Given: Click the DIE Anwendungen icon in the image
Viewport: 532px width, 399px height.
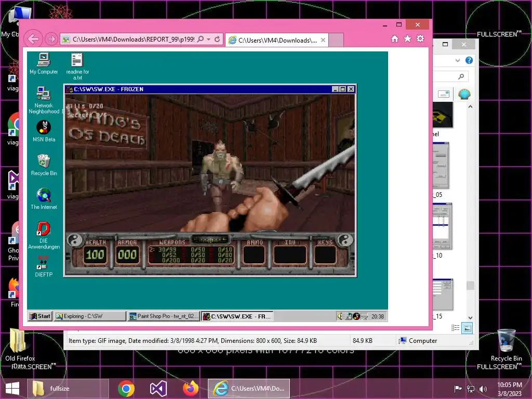Looking at the screenshot, I should (x=44, y=235).
